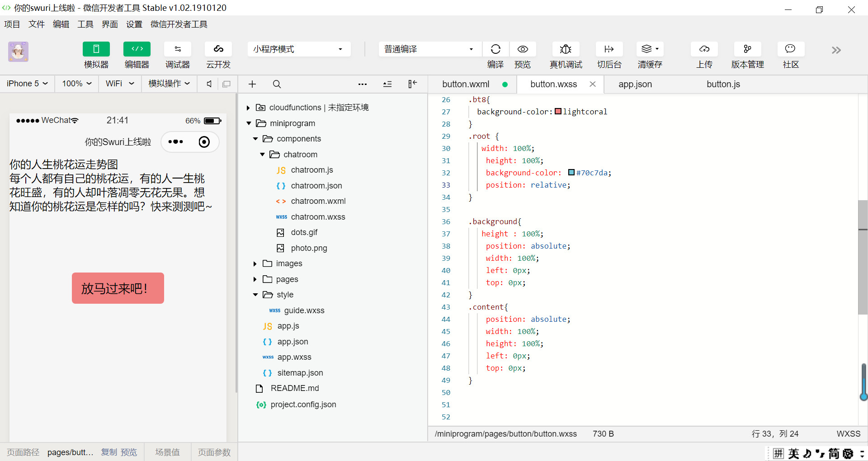Toggle the simulator (模拟器) panel

[96, 49]
